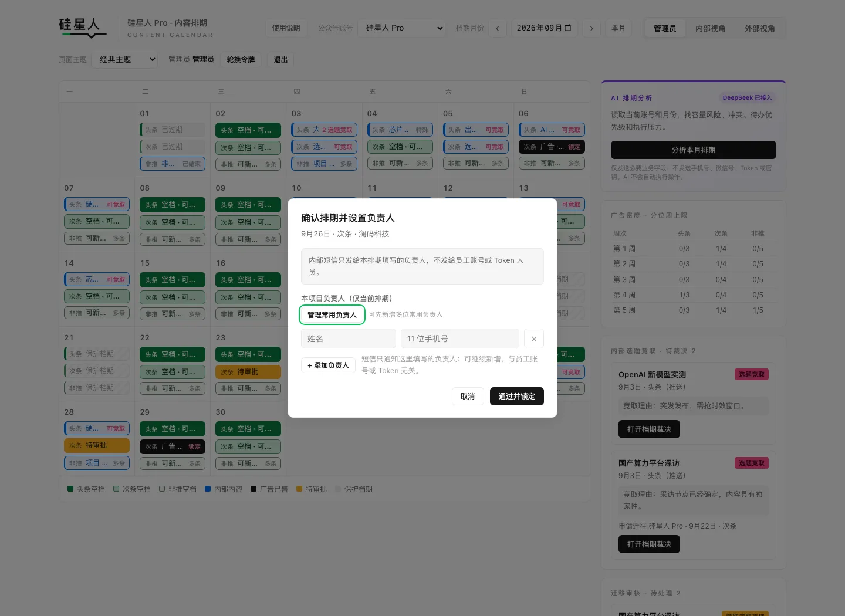The width and height of the screenshot is (845, 616).
Task: Click the Sept 21 头条 保护档期 slot
Action: click(97, 354)
